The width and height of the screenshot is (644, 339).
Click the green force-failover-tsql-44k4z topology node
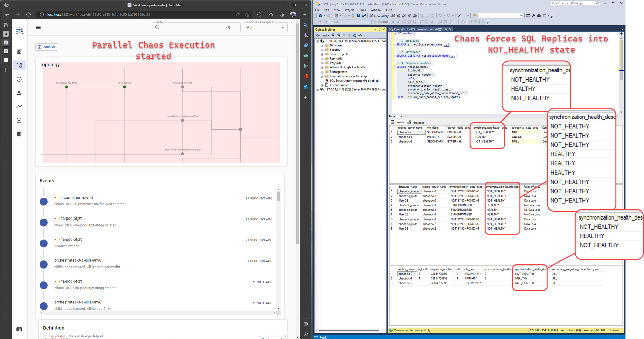click(x=67, y=87)
